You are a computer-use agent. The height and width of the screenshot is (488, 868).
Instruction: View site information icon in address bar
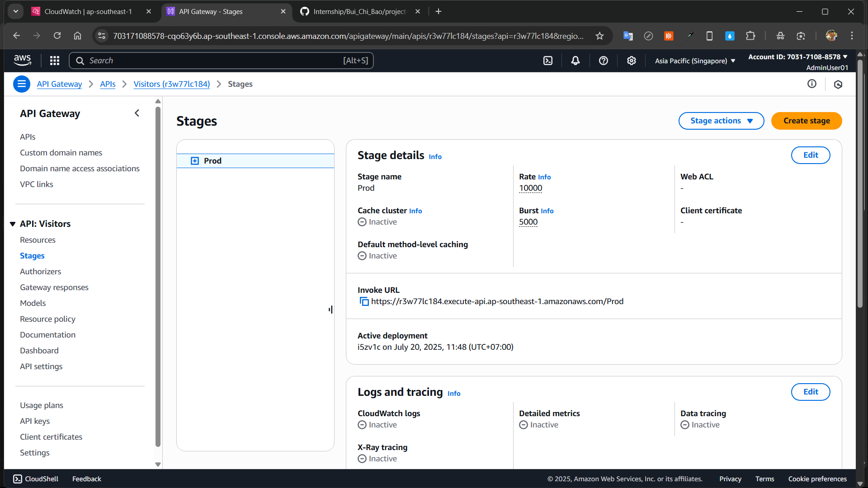coord(102,36)
